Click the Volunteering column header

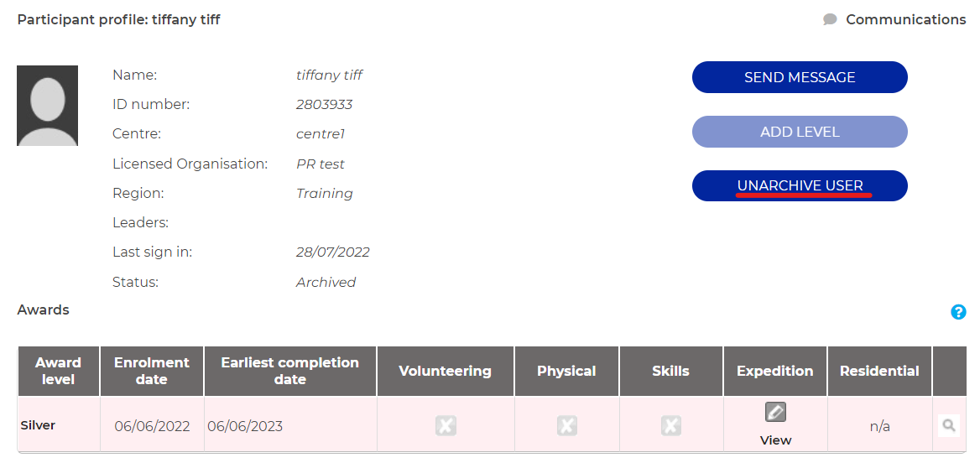445,371
